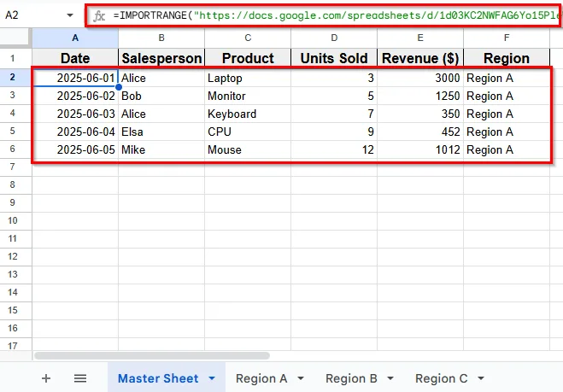Click the fx function icon
Viewport: 563px width, 392px height.
click(x=99, y=15)
